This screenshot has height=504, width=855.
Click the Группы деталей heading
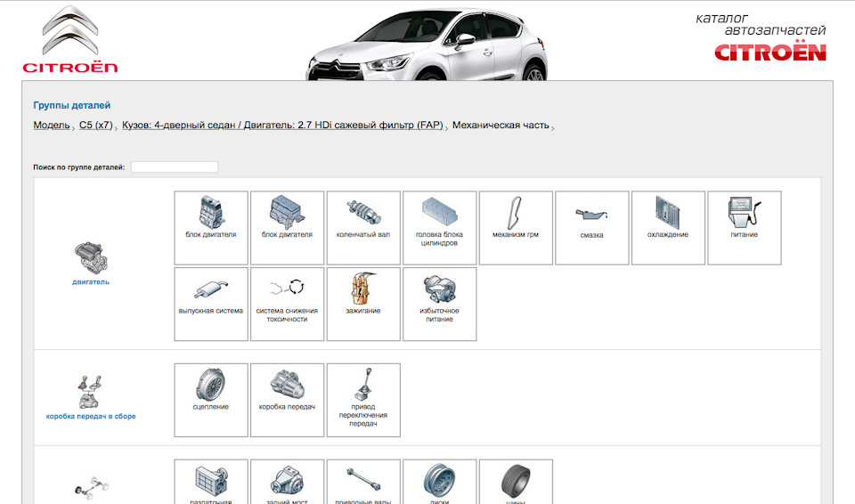pyautogui.click(x=72, y=105)
